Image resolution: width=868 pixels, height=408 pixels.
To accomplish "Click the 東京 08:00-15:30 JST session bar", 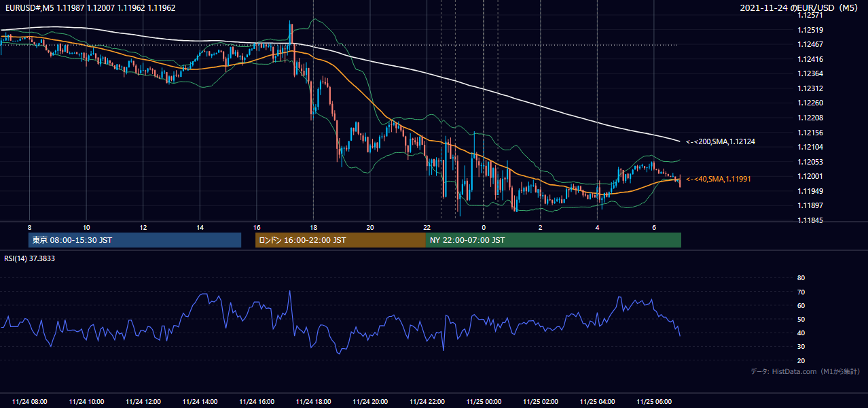I will point(134,240).
